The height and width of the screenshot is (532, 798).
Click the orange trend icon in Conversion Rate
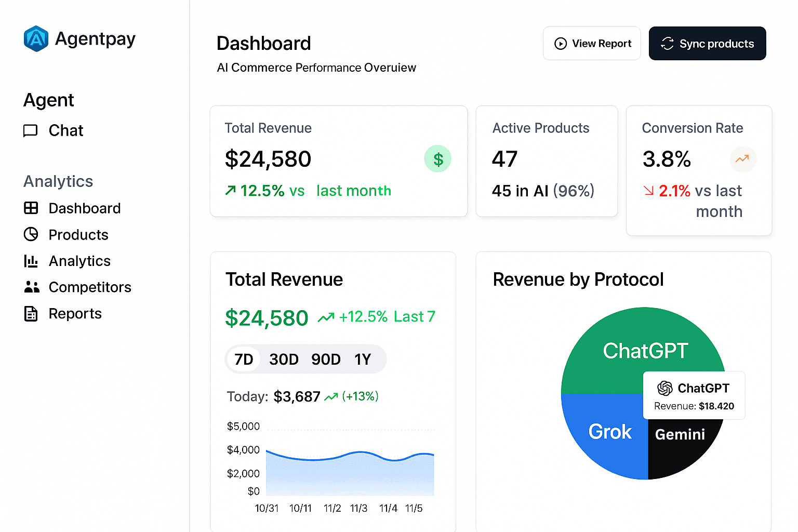point(743,159)
